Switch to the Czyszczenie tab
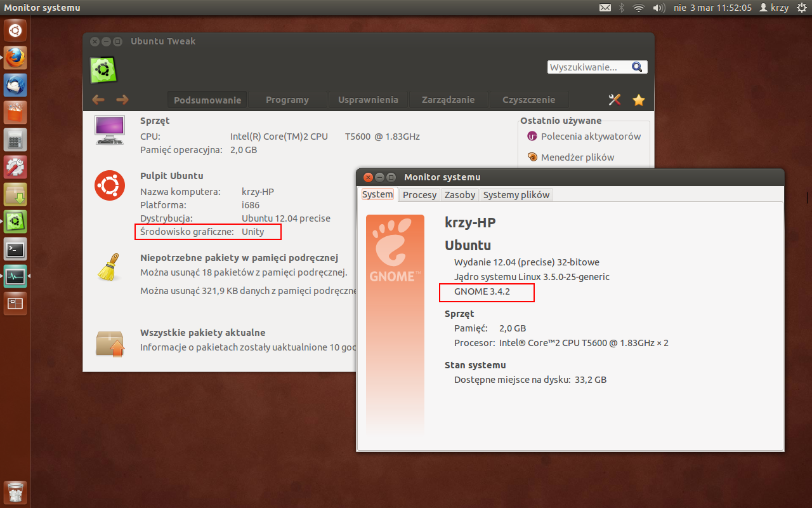Viewport: 812px width, 508px height. click(529, 100)
